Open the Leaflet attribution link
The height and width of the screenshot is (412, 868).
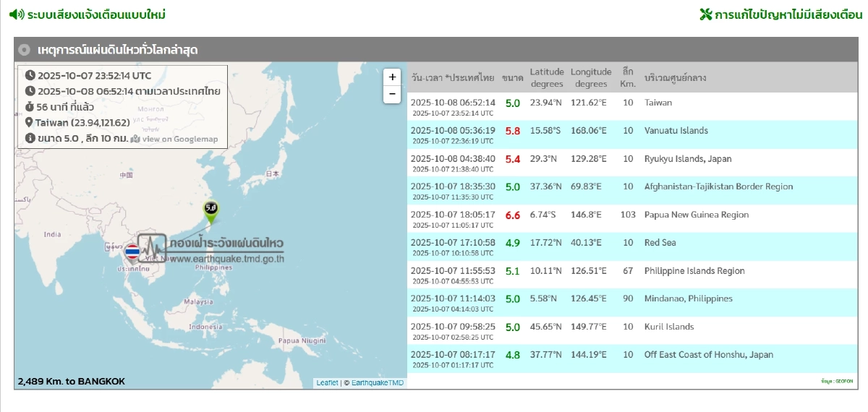click(x=327, y=382)
